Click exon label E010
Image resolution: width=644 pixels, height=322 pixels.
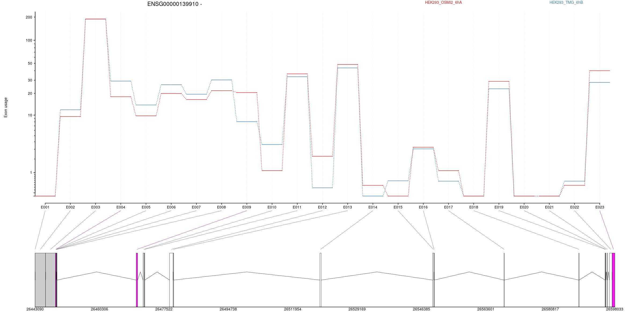[272, 207]
